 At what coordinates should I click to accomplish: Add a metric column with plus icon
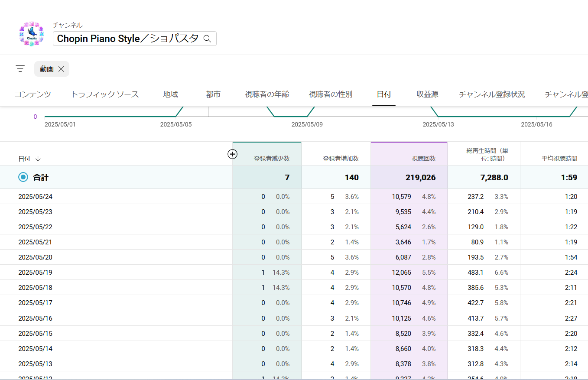point(233,154)
